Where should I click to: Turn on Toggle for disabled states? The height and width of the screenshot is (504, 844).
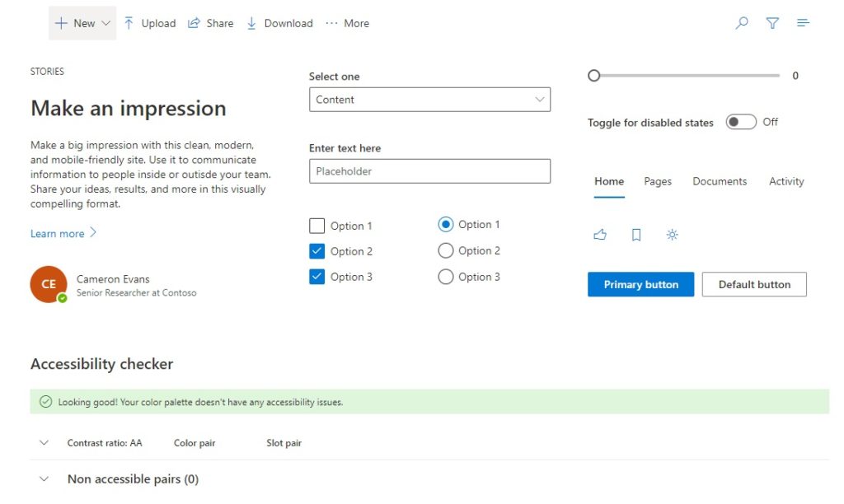coord(741,122)
